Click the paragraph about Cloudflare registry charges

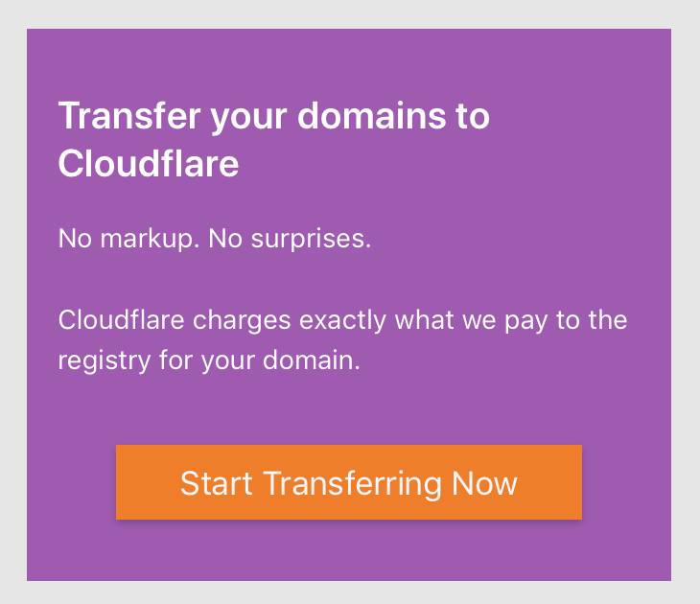tap(342, 340)
